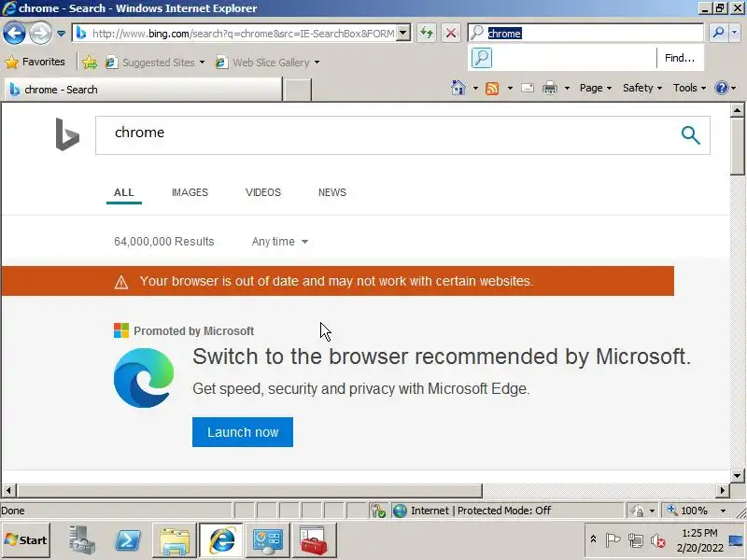Viewport: 747px width, 560px height.
Task: Click Switch to the browser recommended headline
Action: [441, 357]
